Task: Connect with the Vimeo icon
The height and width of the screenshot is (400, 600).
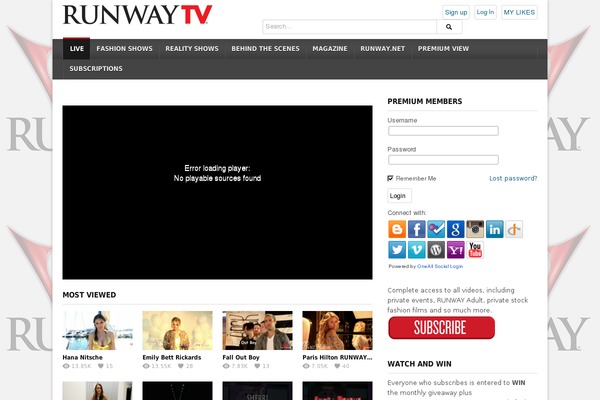Action: click(x=416, y=250)
